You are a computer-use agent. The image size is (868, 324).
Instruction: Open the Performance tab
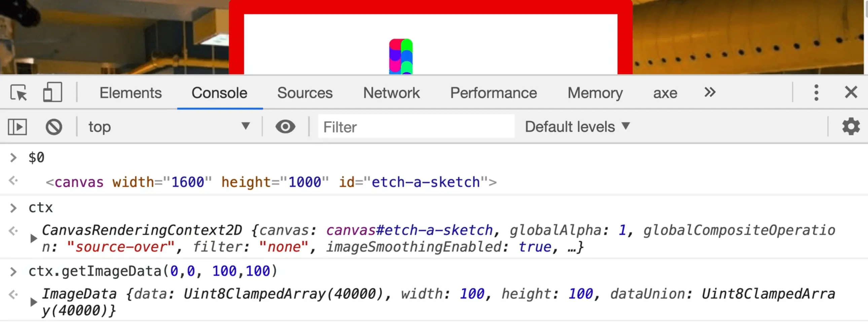point(493,93)
